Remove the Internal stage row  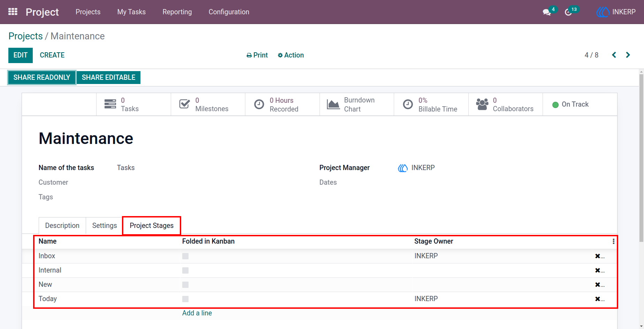pyautogui.click(x=598, y=270)
